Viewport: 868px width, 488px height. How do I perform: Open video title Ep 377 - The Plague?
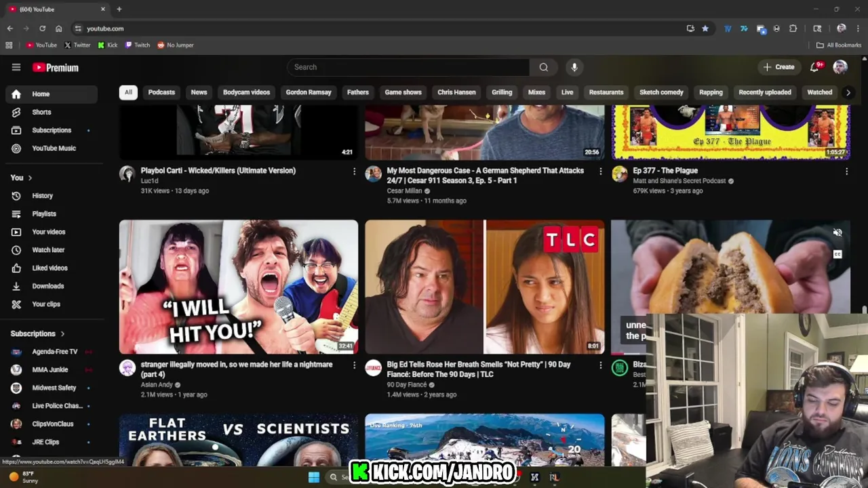665,171
